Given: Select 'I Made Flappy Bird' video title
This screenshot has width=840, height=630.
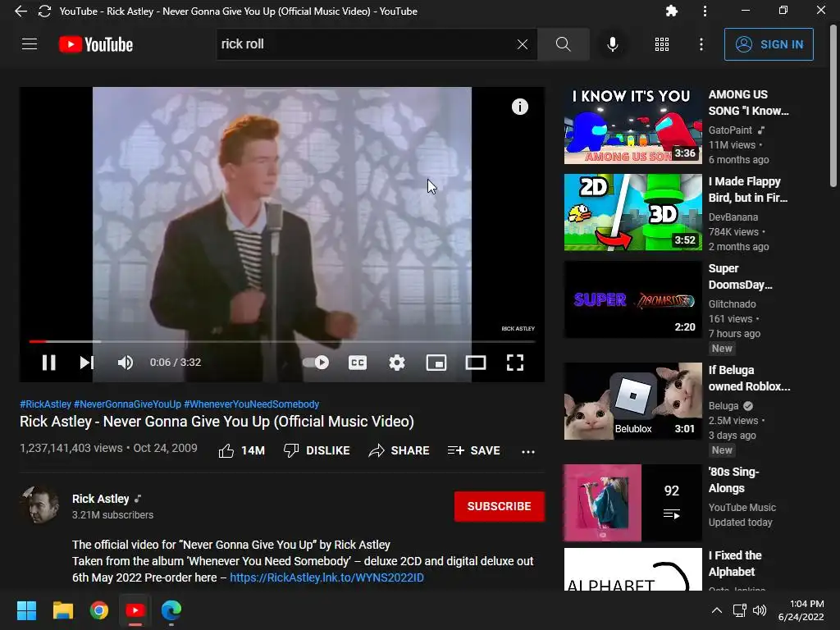Looking at the screenshot, I should pyautogui.click(x=748, y=189).
